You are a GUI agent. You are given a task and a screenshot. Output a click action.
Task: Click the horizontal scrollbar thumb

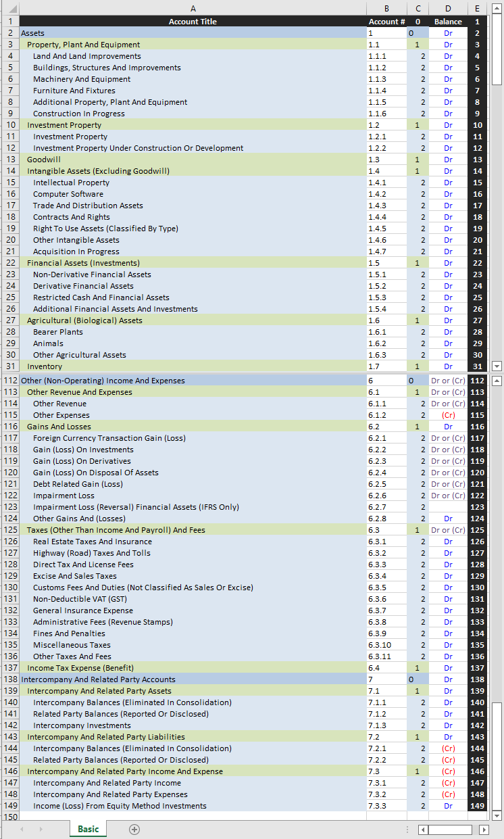coord(450,830)
